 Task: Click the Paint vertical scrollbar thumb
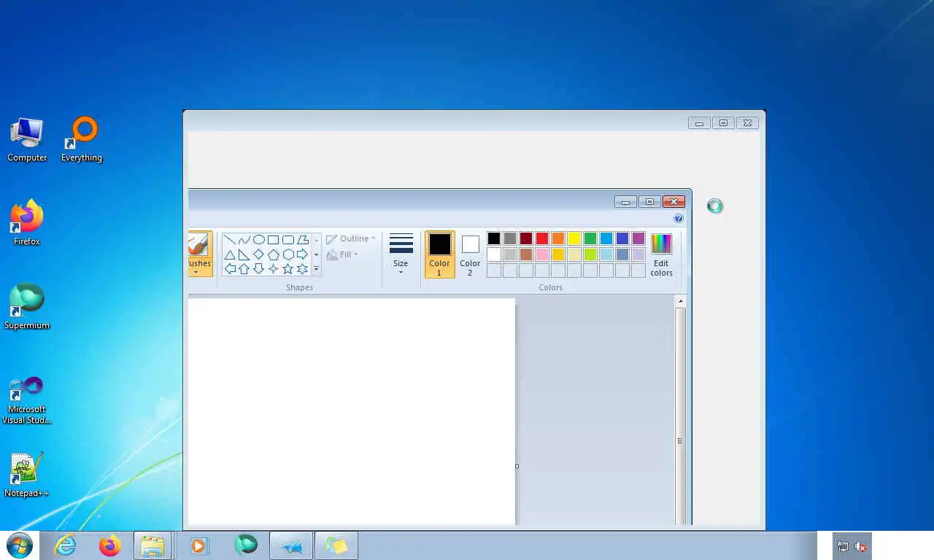pos(680,416)
